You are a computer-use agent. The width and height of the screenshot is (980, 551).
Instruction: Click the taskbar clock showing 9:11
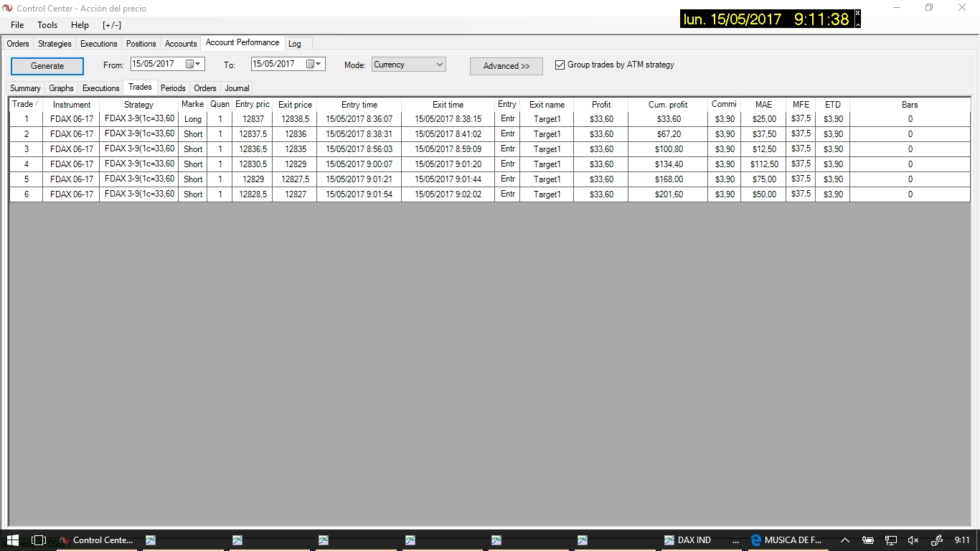962,540
